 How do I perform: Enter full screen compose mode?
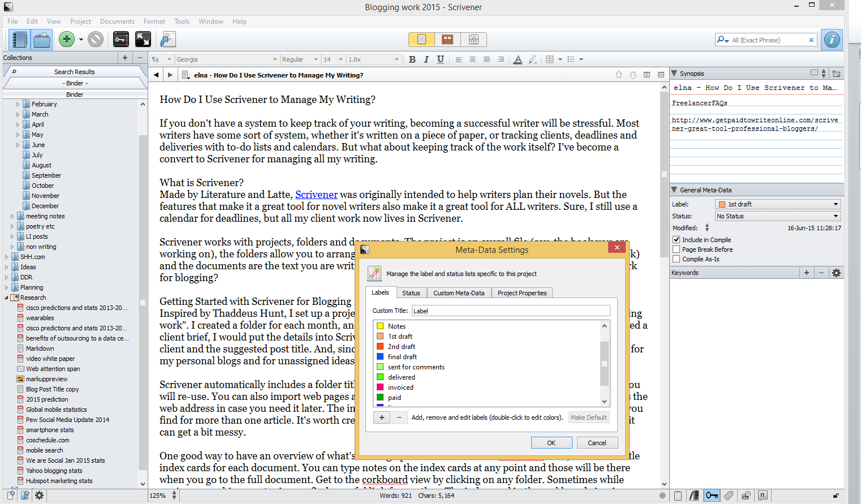[x=143, y=39]
